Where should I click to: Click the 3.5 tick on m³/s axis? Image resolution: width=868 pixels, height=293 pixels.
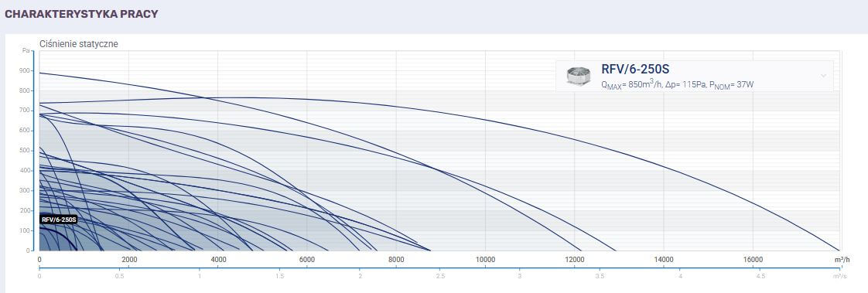coord(600,276)
